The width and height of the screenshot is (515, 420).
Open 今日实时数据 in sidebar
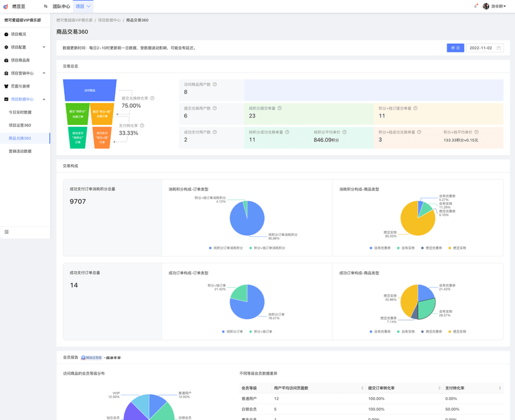pyautogui.click(x=20, y=113)
